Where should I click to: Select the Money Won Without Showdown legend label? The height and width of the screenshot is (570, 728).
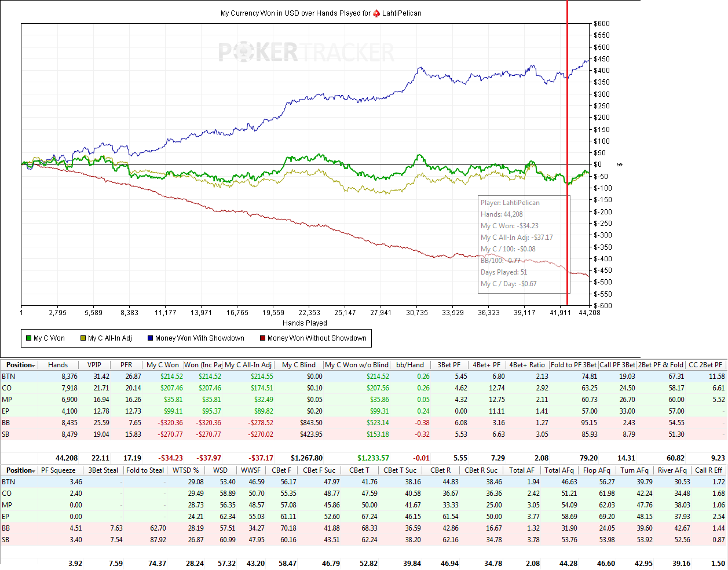click(x=317, y=338)
